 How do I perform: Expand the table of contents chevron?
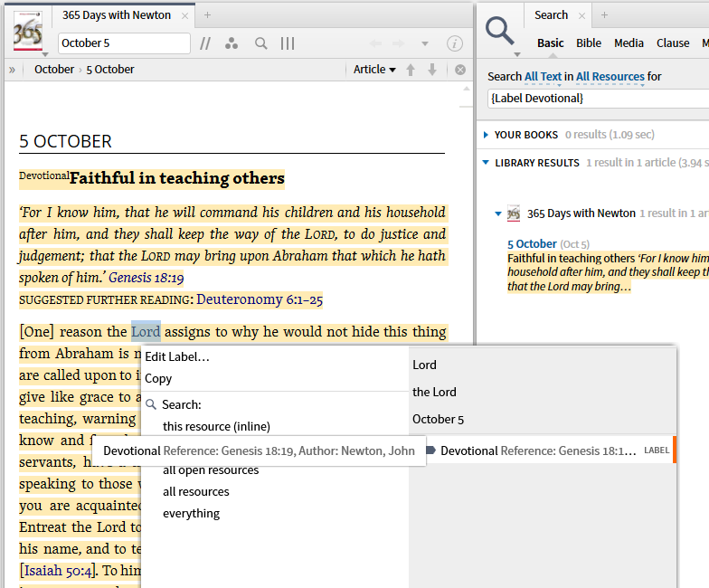[13, 70]
